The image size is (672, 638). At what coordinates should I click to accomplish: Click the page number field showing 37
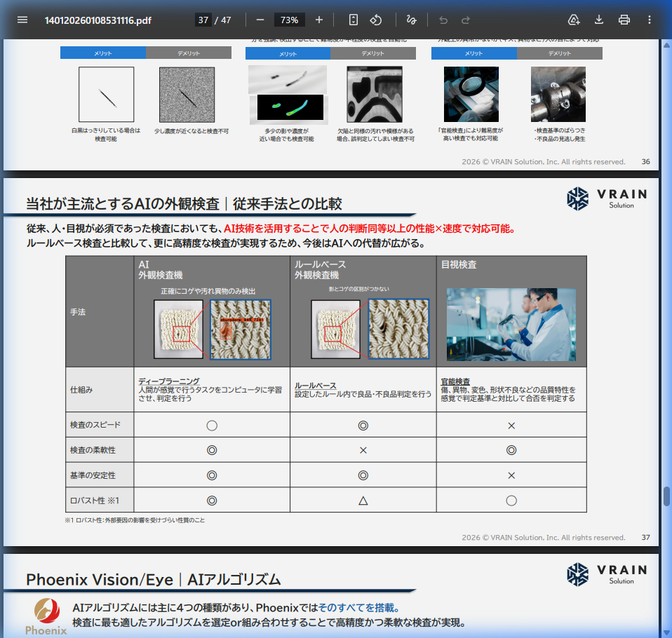point(203,20)
